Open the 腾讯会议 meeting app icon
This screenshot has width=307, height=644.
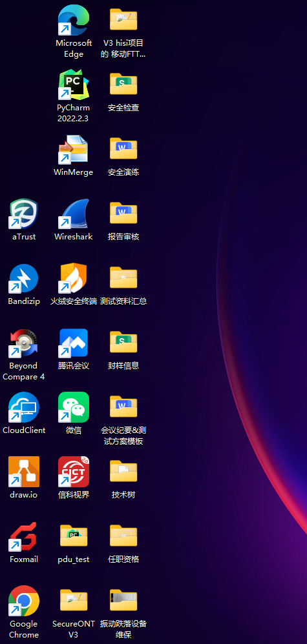74,343
